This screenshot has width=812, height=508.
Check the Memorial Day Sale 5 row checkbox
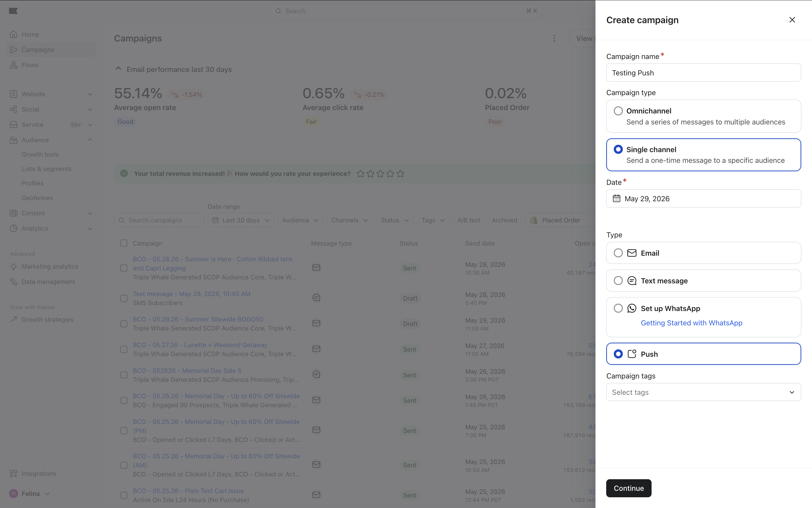[124, 375]
